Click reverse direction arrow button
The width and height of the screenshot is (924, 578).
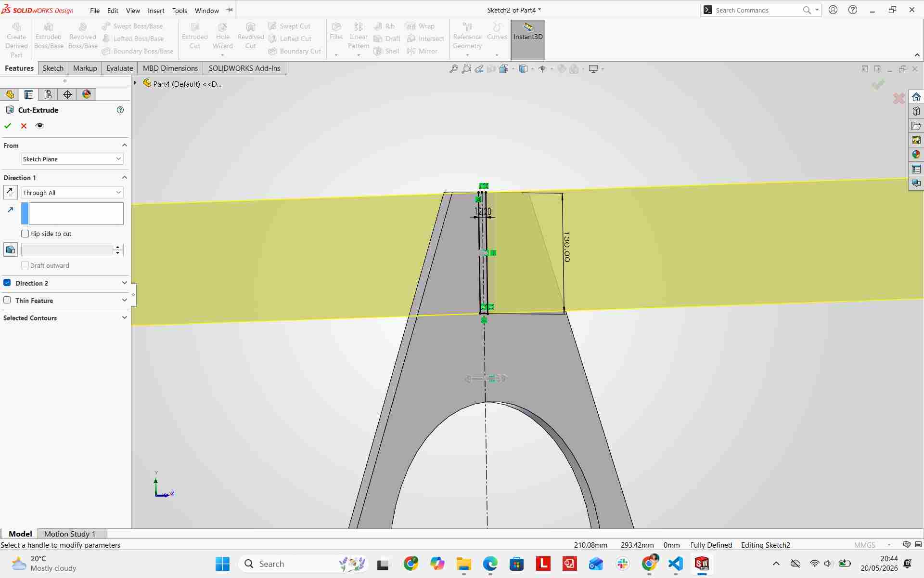coord(10,193)
